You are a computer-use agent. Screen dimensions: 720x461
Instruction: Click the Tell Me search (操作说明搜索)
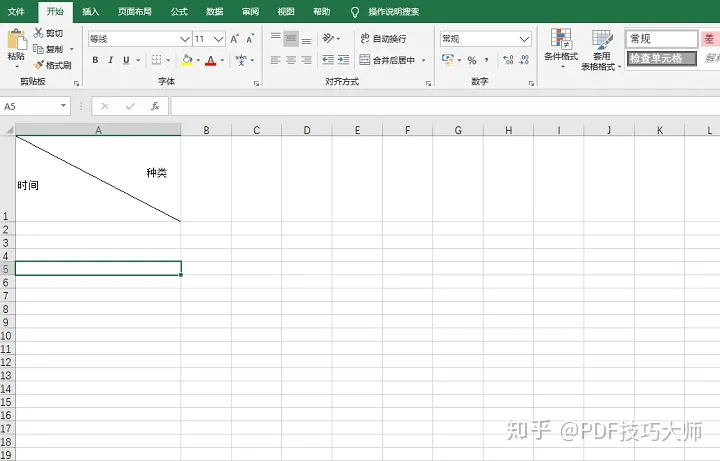pyautogui.click(x=386, y=12)
